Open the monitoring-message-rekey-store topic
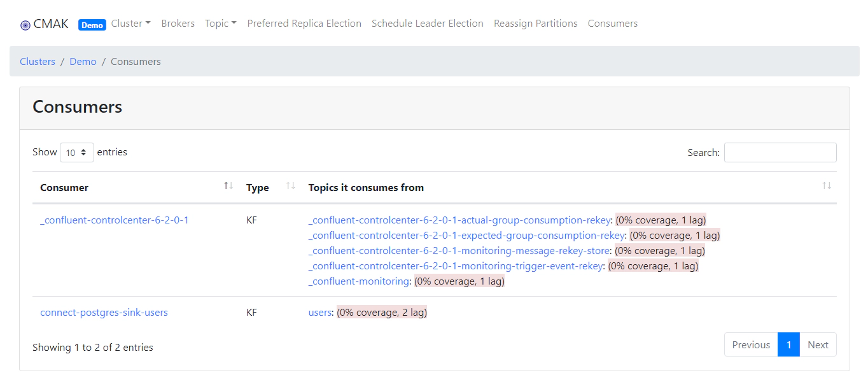Viewport: 868px width, 382px height. point(459,251)
